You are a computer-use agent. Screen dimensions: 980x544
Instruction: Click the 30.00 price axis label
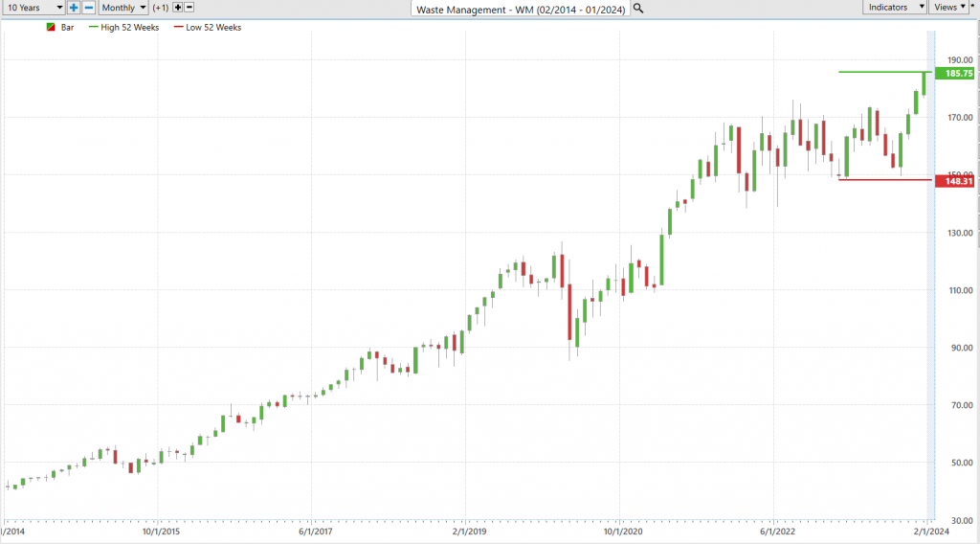(x=960, y=520)
